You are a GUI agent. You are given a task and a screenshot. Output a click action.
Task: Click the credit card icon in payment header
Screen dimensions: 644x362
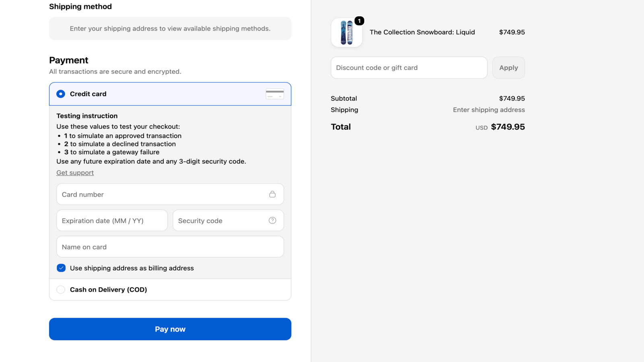click(x=275, y=94)
